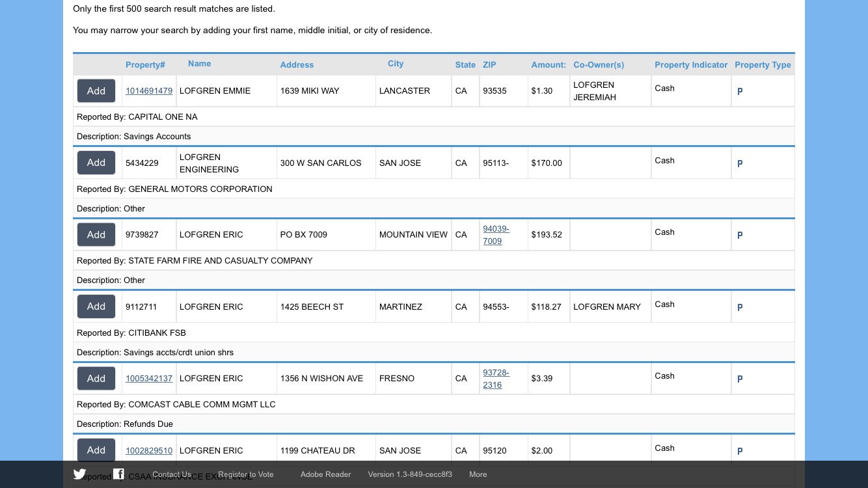Open property number 1002829510
The height and width of the screenshot is (488, 868).
coord(149,451)
